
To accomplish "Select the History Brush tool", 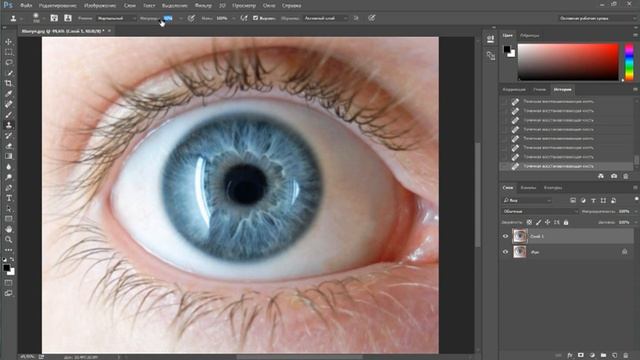I will pyautogui.click(x=9, y=136).
